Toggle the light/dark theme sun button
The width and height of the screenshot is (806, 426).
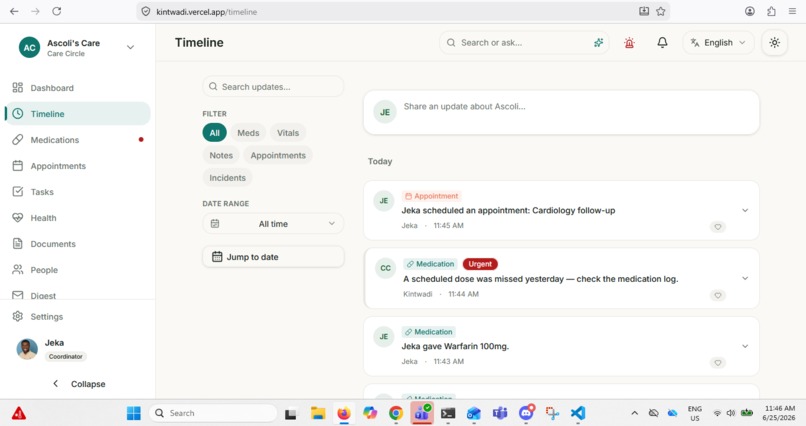(x=774, y=43)
